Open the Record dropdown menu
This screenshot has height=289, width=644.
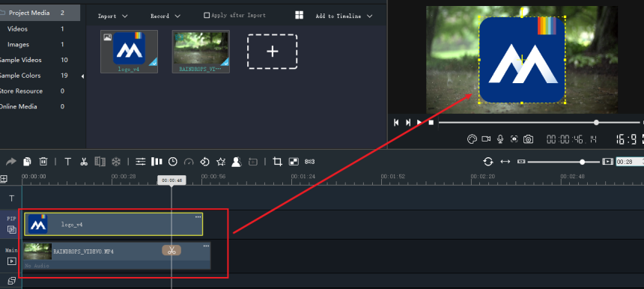pyautogui.click(x=165, y=16)
